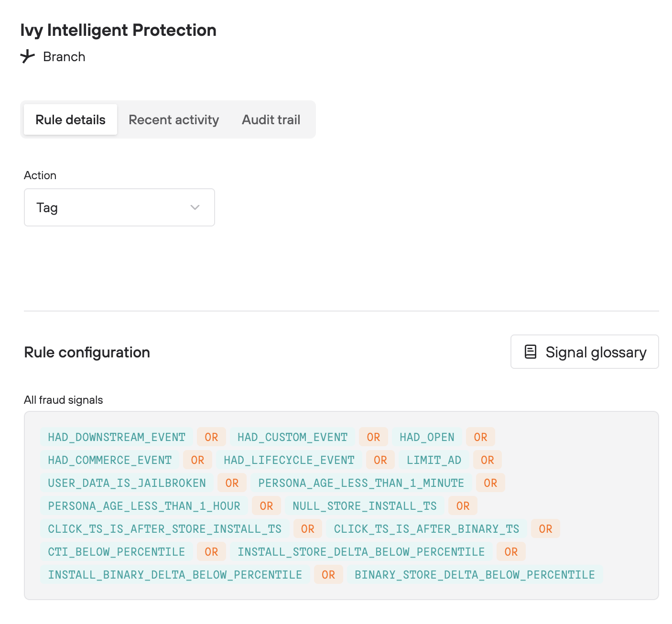Open the Recent activity tab

(173, 119)
